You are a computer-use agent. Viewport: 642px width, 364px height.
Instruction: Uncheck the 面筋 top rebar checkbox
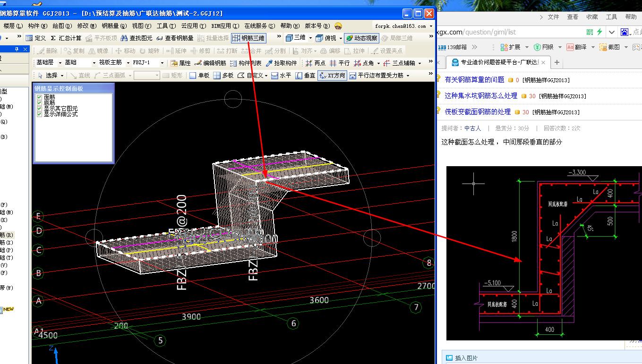pyautogui.click(x=39, y=97)
